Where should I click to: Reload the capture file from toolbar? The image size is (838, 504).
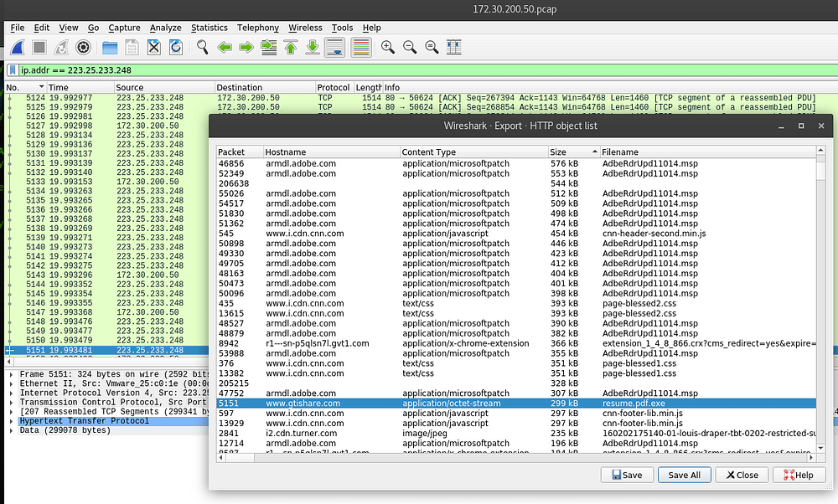tap(176, 47)
